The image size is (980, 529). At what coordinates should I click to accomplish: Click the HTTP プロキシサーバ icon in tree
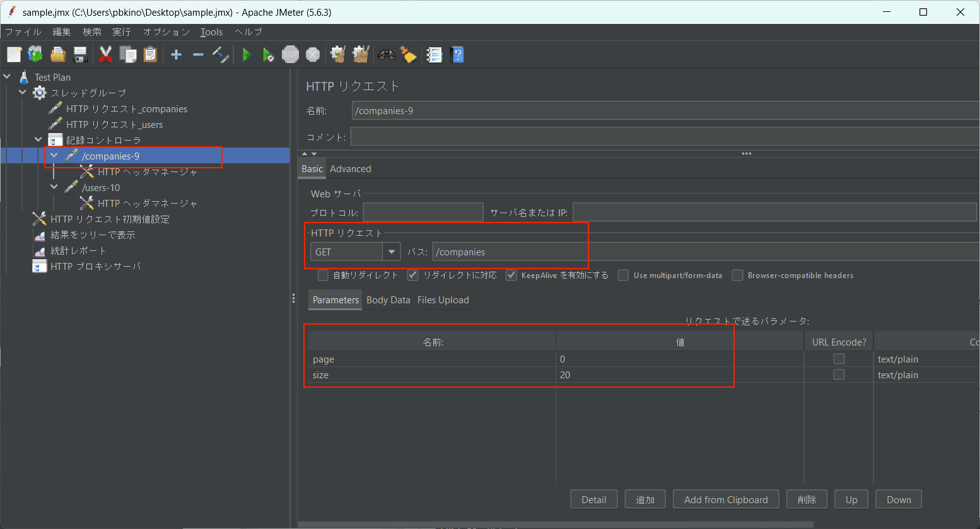[x=40, y=266]
